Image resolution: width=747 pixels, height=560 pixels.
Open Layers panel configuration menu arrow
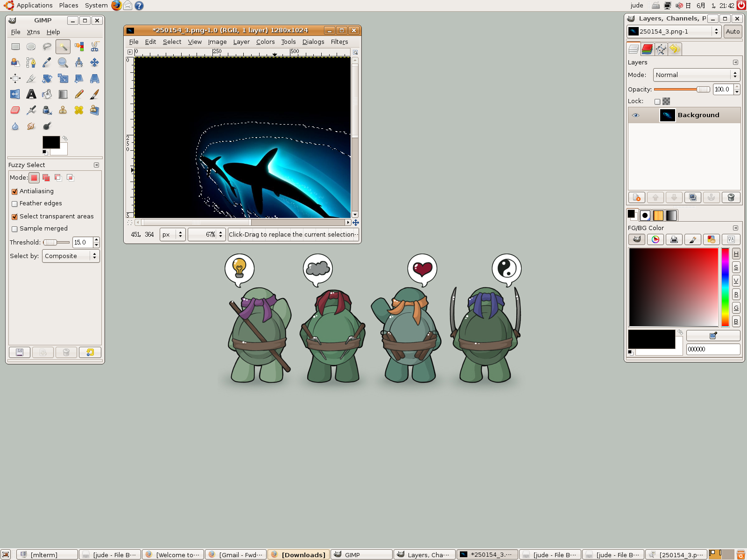coord(735,63)
